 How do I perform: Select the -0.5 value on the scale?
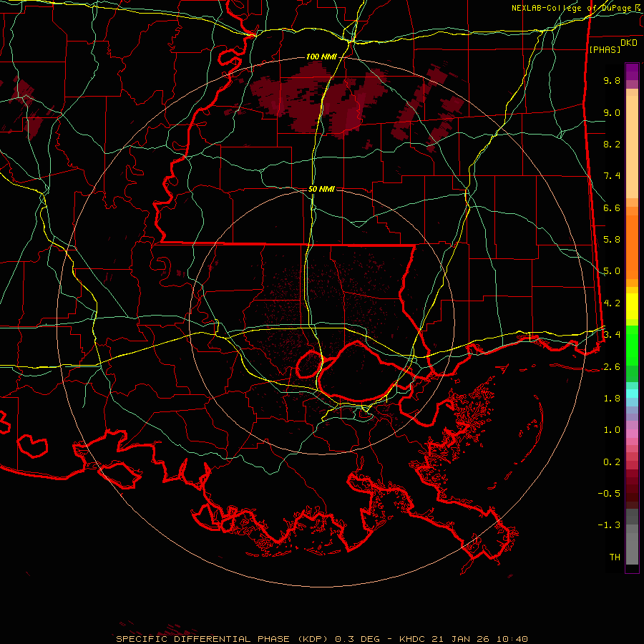pos(609,494)
